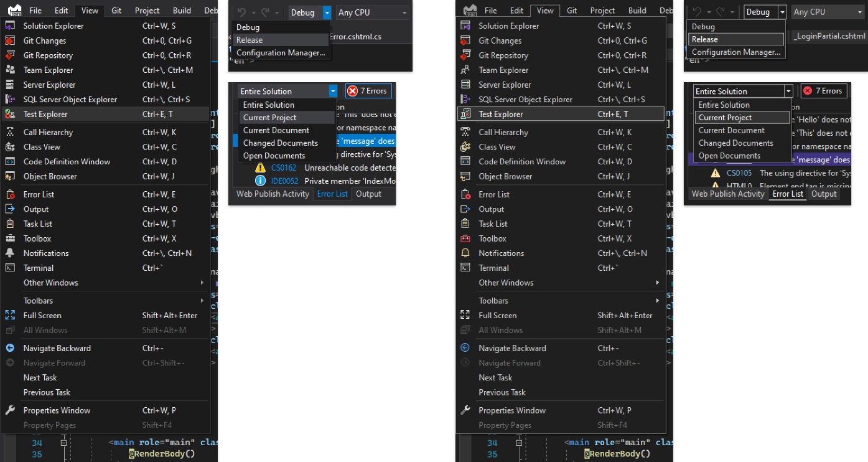
Task: Click Terminal icon in right View menu
Action: tap(465, 268)
